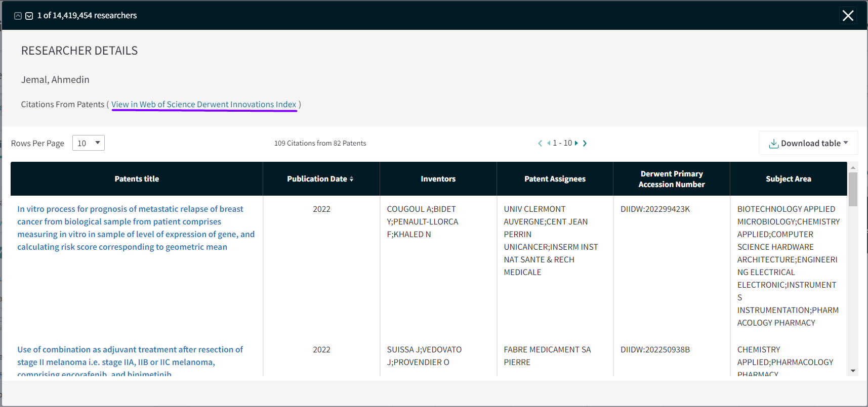
Task: Select CHEMISTRY APPLIED;PHARMACOLOGY subject area cell
Action: pos(785,361)
